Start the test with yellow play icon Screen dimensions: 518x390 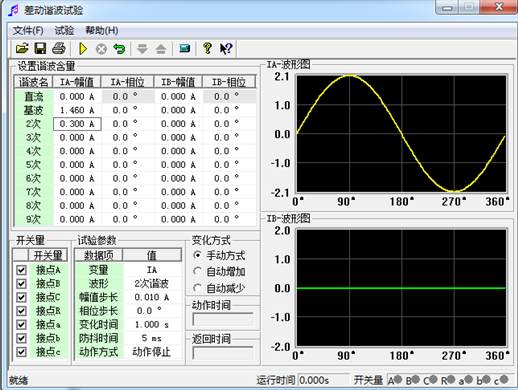coord(83,49)
